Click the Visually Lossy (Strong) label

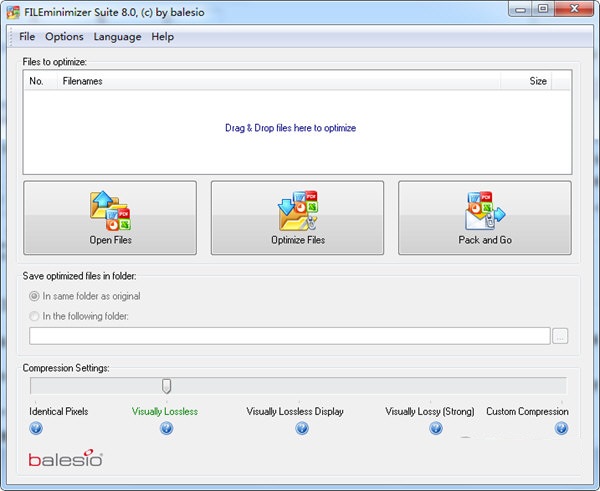430,411
